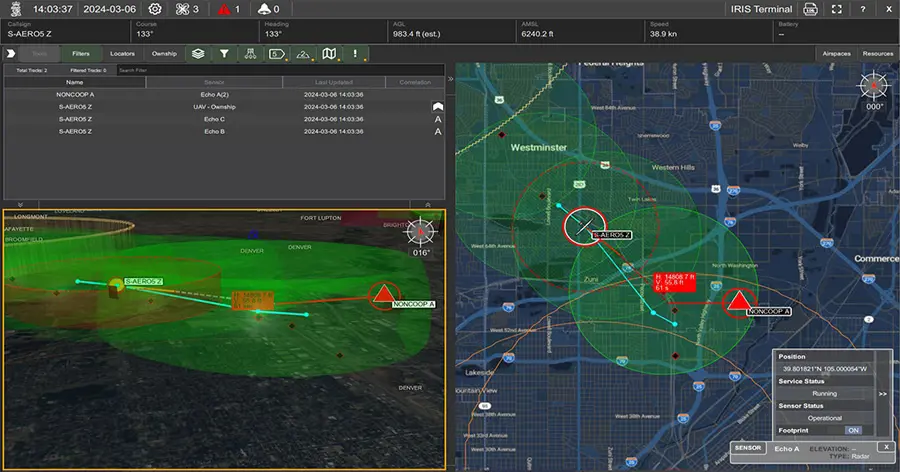
Task: Open the Resources tab
Action: [878, 53]
